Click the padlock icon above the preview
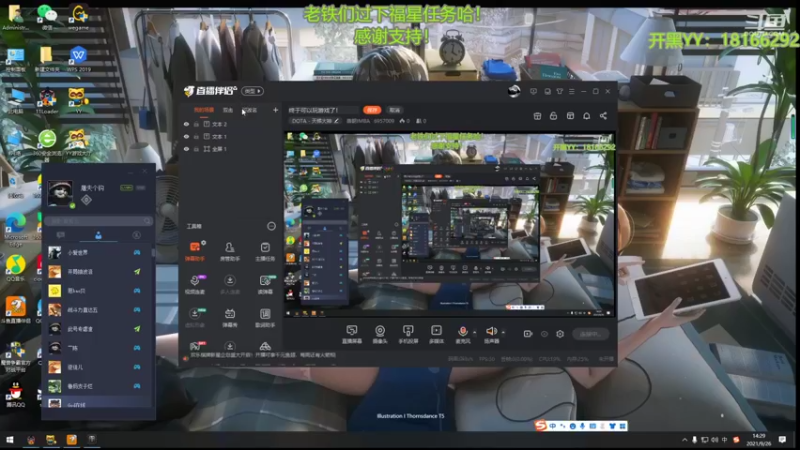This screenshot has height=450, width=800. (x=553, y=116)
